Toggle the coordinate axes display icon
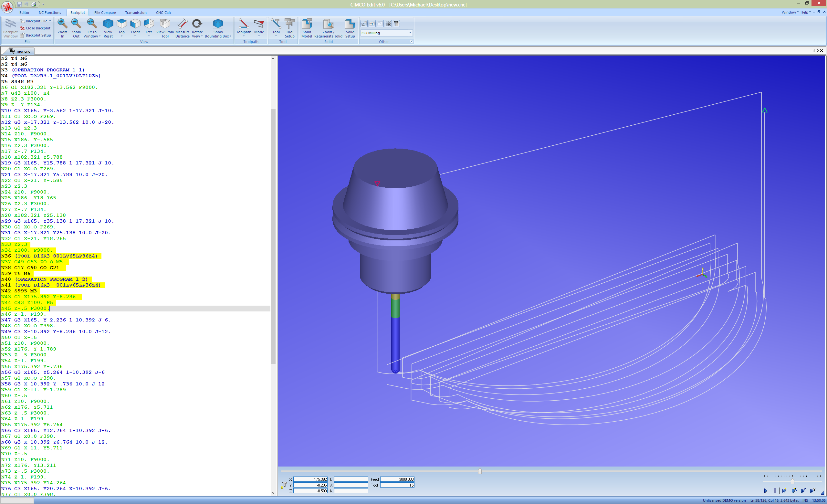Image resolution: width=827 pixels, height=504 pixels. coord(364,24)
